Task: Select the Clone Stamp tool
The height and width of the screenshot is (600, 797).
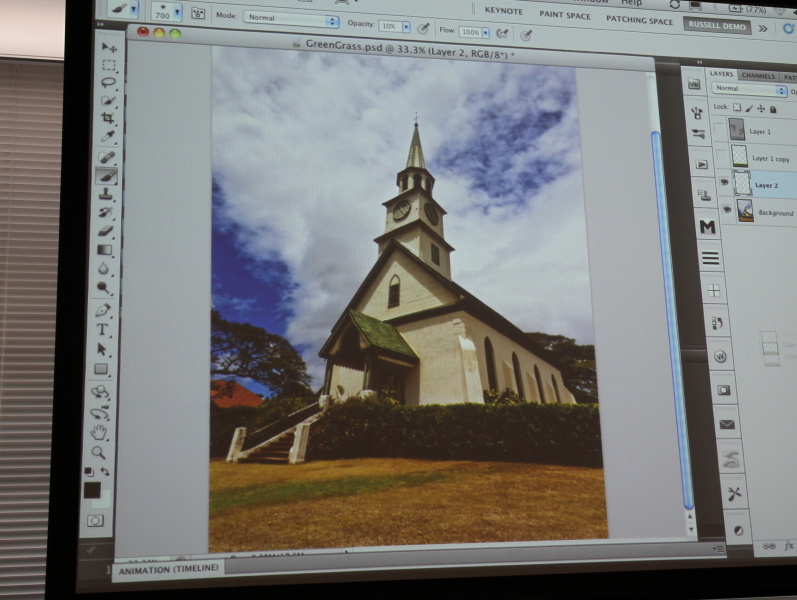Action: (106, 194)
